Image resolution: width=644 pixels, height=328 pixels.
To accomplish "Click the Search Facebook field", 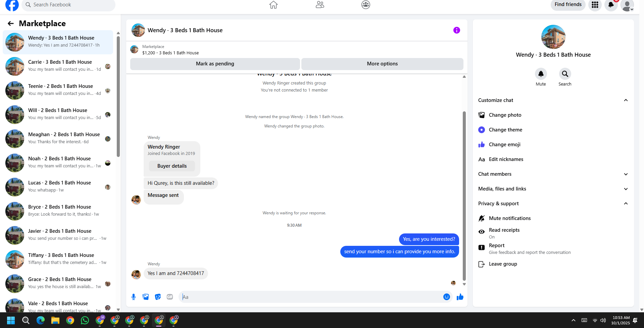I will tap(68, 5).
